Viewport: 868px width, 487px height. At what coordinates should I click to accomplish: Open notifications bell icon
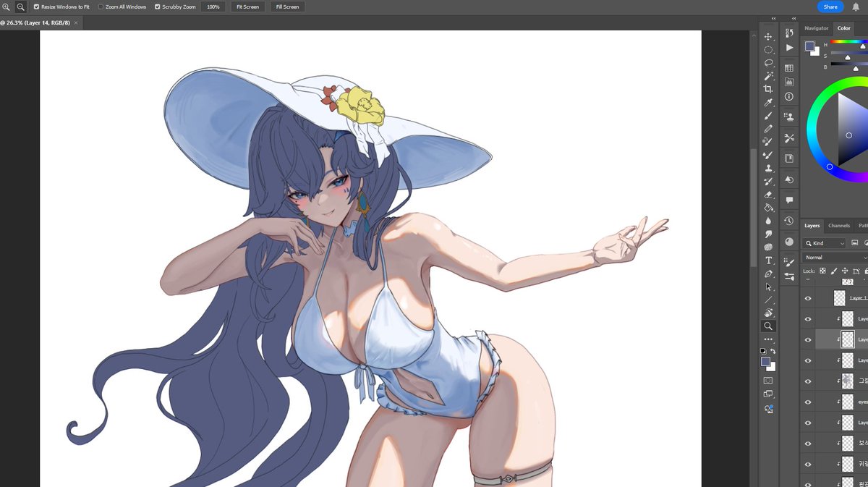tap(856, 7)
